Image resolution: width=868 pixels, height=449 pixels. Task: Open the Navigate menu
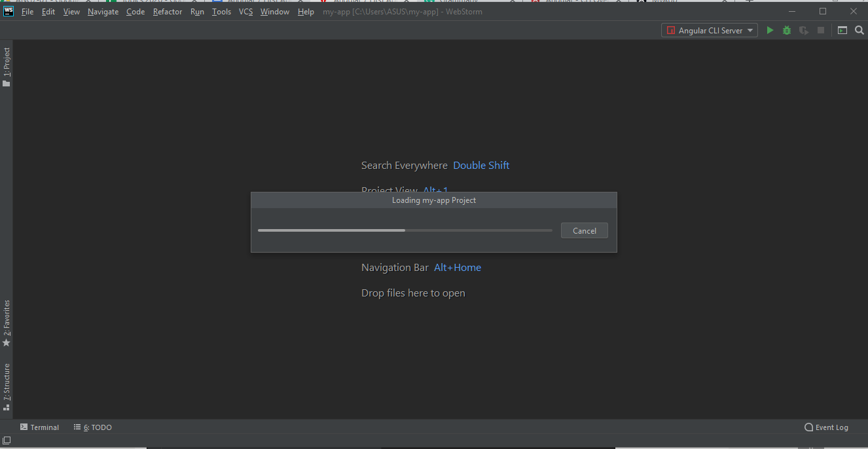[x=103, y=12]
